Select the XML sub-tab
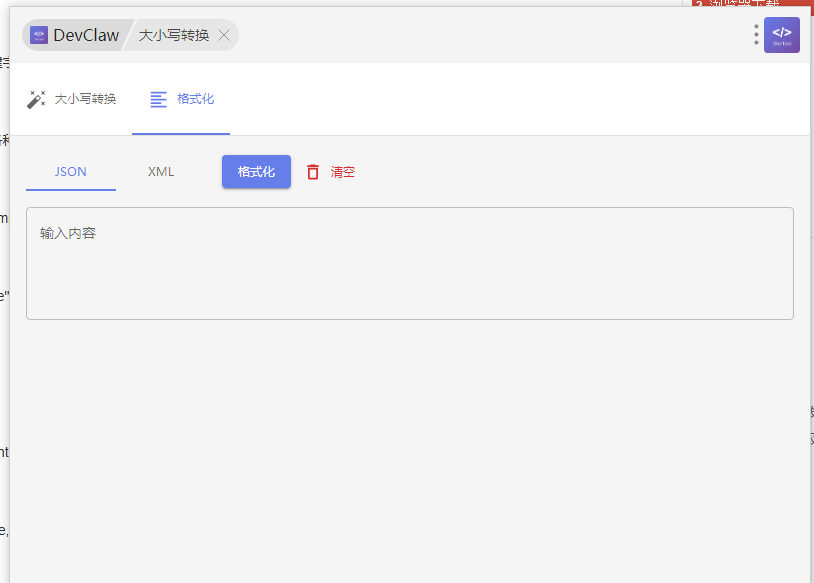This screenshot has height=583, width=814. [161, 172]
